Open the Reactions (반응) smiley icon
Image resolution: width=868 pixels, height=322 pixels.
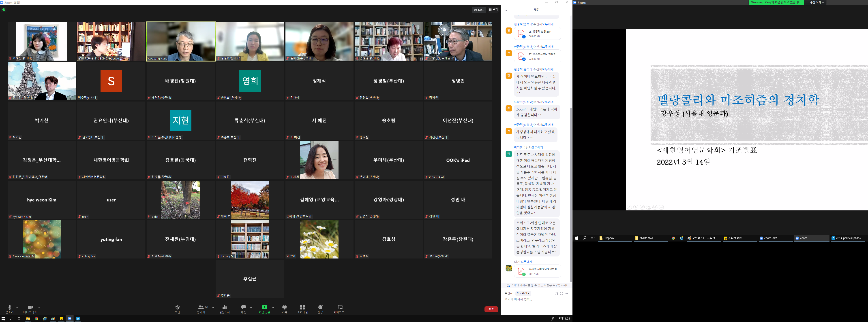tap(320, 307)
